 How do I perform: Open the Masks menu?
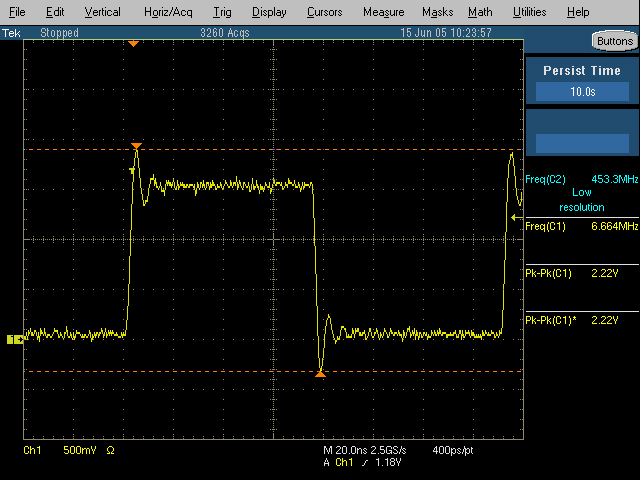(x=438, y=12)
